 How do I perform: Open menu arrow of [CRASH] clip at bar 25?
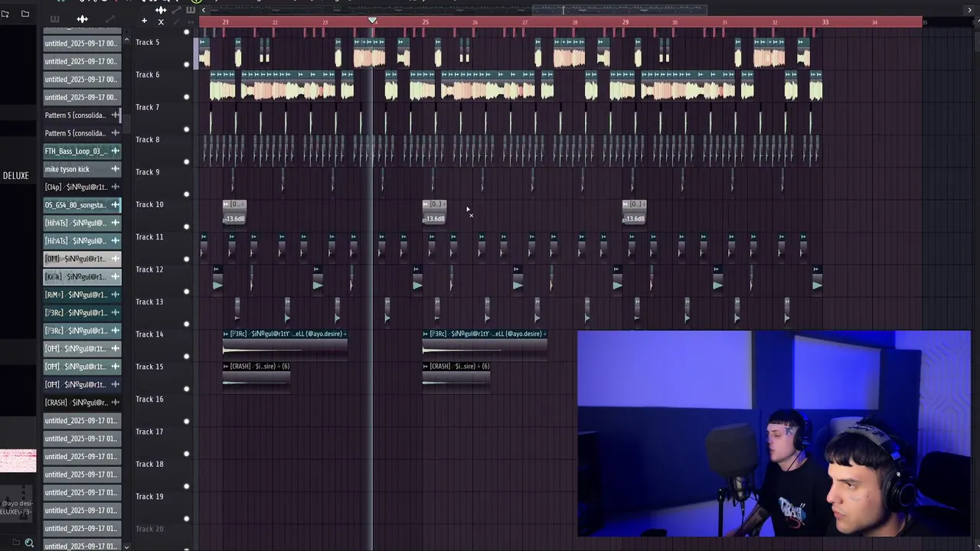coord(426,366)
